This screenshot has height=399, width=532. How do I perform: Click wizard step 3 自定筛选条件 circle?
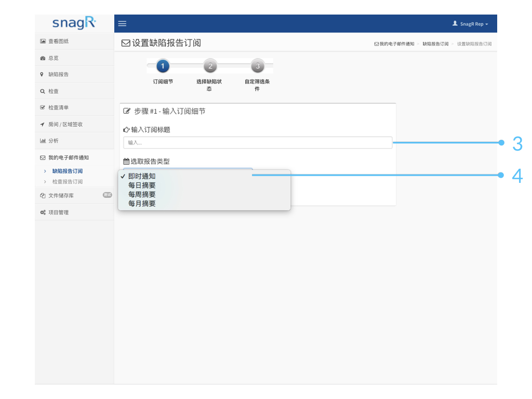(x=258, y=66)
